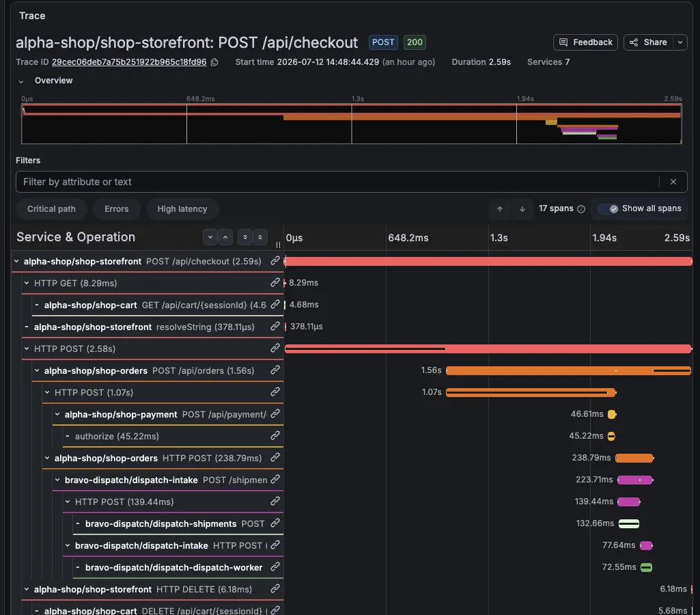
Task: Toggle the High latency filter
Action: tap(182, 209)
